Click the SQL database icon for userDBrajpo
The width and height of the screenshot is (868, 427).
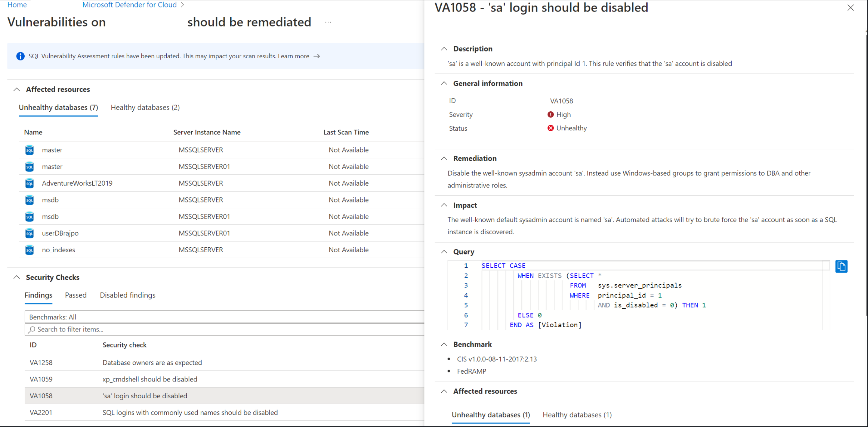click(29, 233)
